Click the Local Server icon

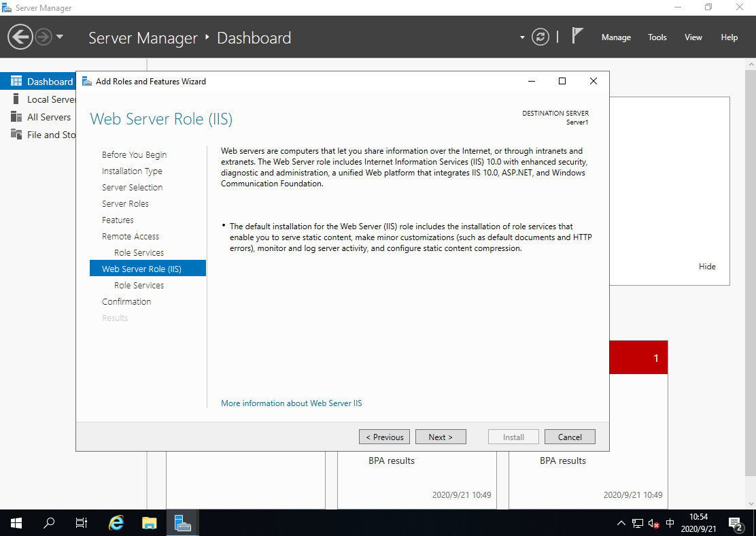coord(16,99)
